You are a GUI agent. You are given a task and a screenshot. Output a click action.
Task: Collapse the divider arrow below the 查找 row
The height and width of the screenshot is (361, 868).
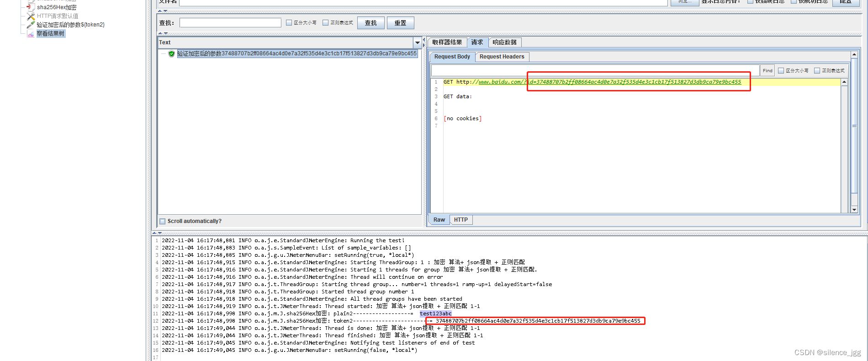pos(160,33)
